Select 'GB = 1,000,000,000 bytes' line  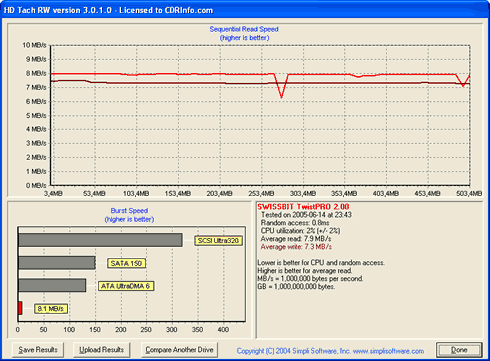pos(296,287)
